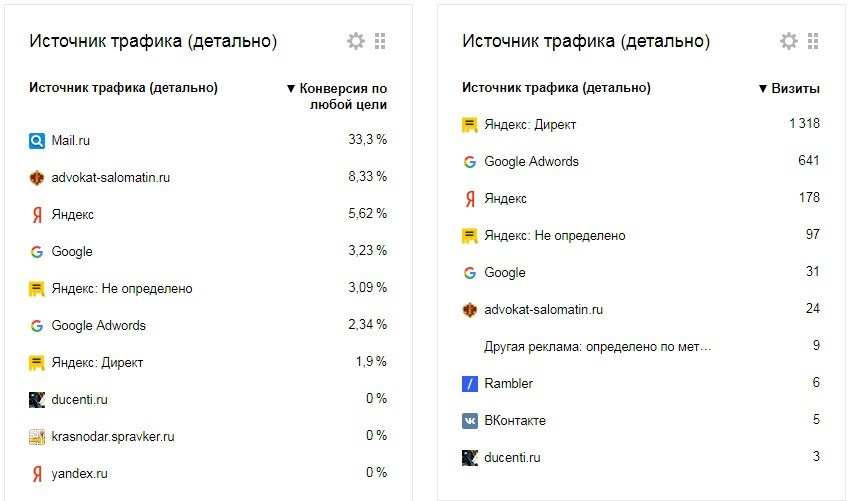Click the 33,3 % conversion value

click(368, 140)
